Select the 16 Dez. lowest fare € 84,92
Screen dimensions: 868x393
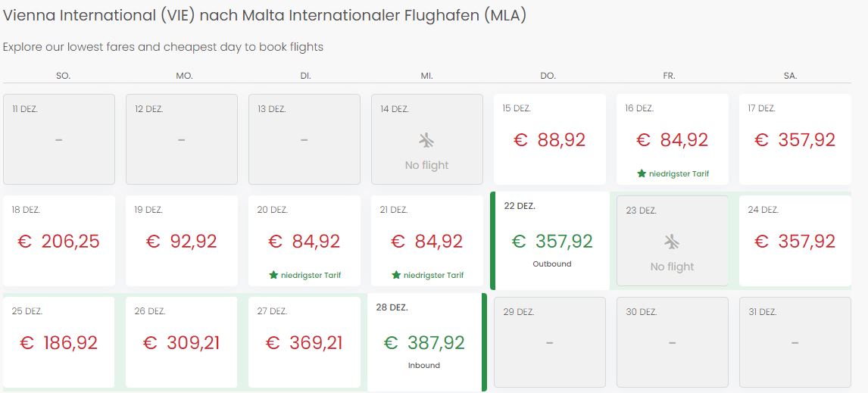[x=673, y=139]
